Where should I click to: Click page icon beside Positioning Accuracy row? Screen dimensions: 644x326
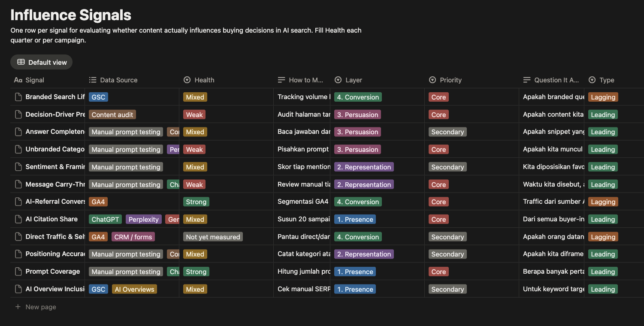pos(18,254)
